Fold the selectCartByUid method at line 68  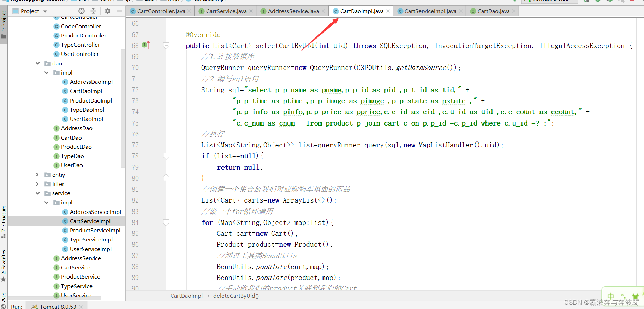[x=166, y=45]
